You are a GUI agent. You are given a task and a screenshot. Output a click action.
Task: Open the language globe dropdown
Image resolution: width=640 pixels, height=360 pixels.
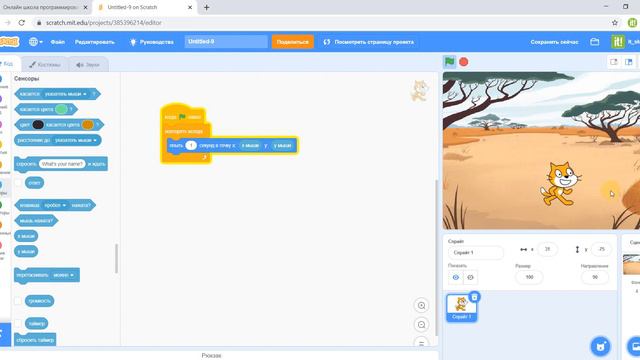[x=36, y=42]
